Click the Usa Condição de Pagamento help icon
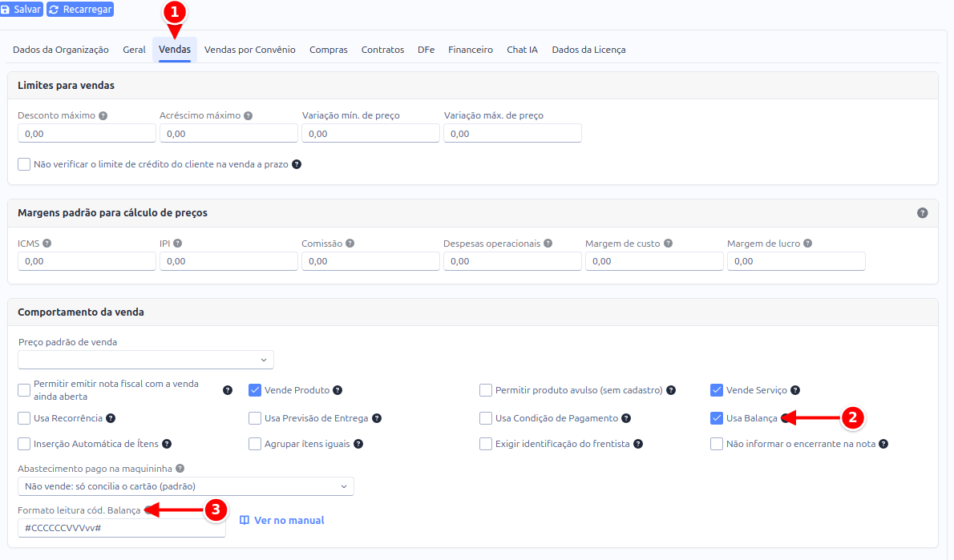Viewport: 954px width, 560px height. coord(626,418)
